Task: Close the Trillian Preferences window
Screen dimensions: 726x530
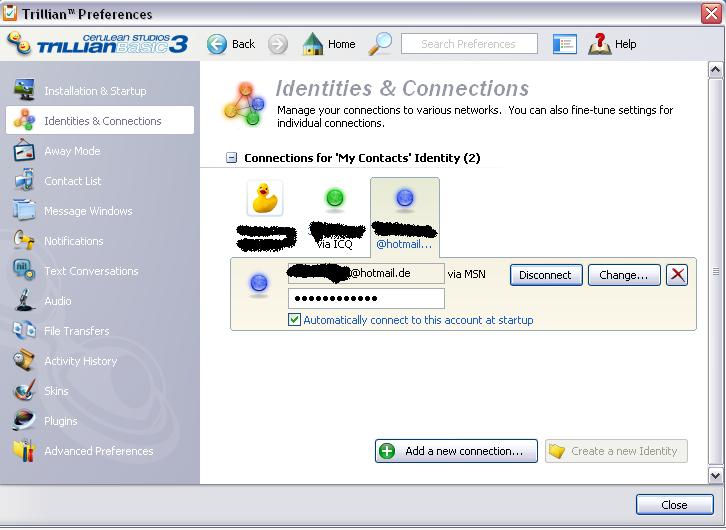Action: pyautogui.click(x=712, y=13)
